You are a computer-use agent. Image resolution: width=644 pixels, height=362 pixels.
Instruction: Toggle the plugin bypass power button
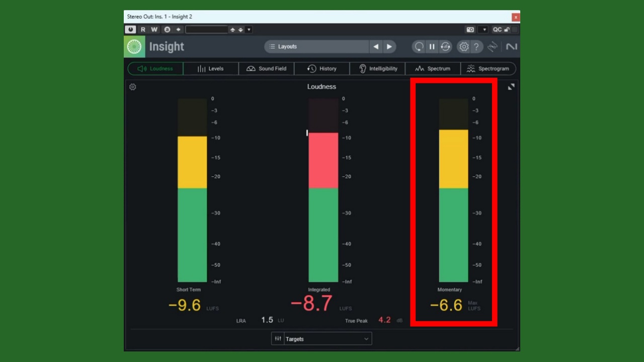pyautogui.click(x=131, y=30)
